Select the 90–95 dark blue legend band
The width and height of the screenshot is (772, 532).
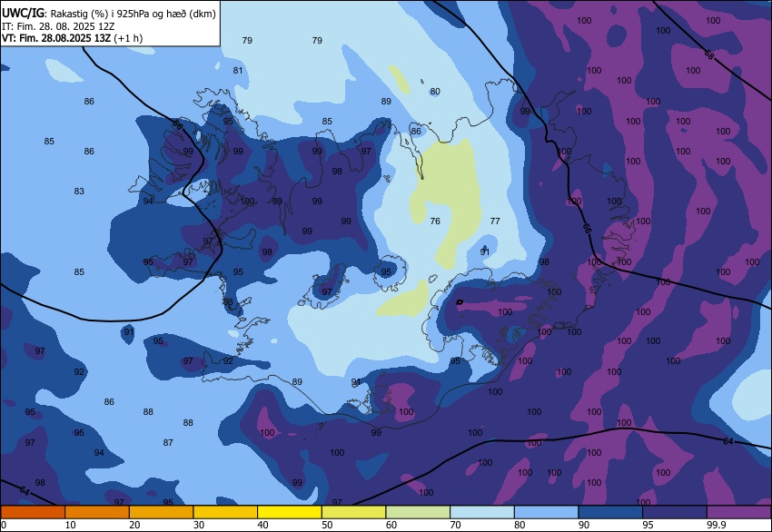click(x=610, y=512)
